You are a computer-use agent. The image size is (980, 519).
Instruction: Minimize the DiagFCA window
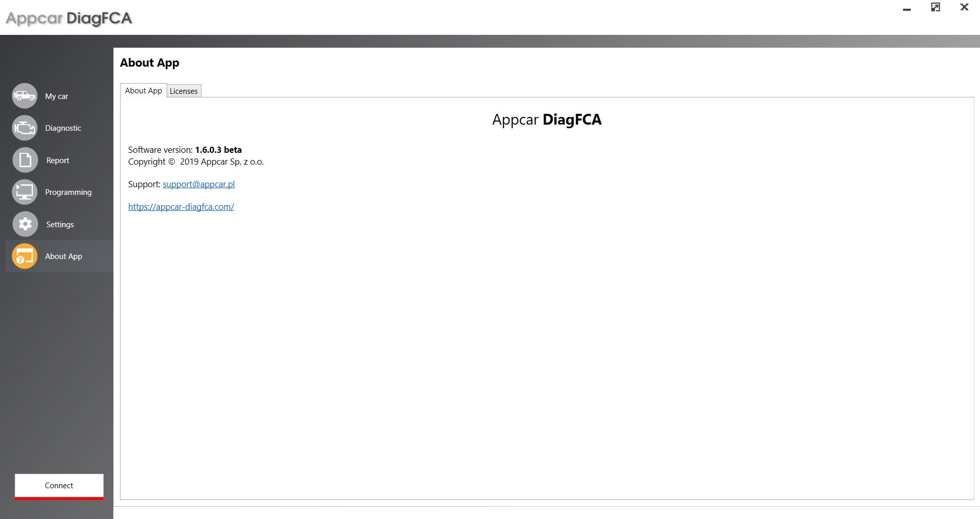[x=907, y=9]
